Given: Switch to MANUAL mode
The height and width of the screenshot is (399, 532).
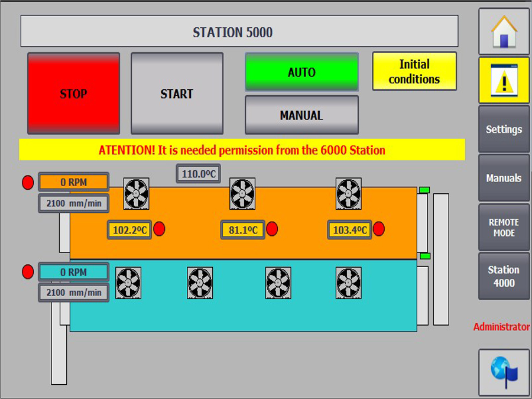Looking at the screenshot, I should [301, 115].
